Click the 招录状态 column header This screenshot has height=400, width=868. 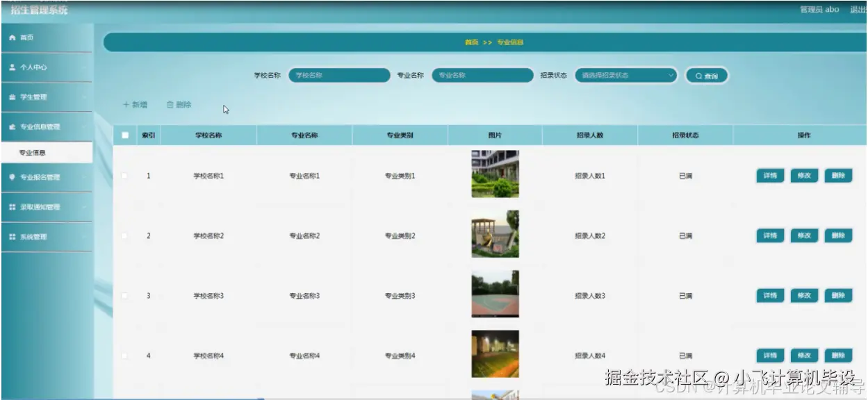point(685,135)
